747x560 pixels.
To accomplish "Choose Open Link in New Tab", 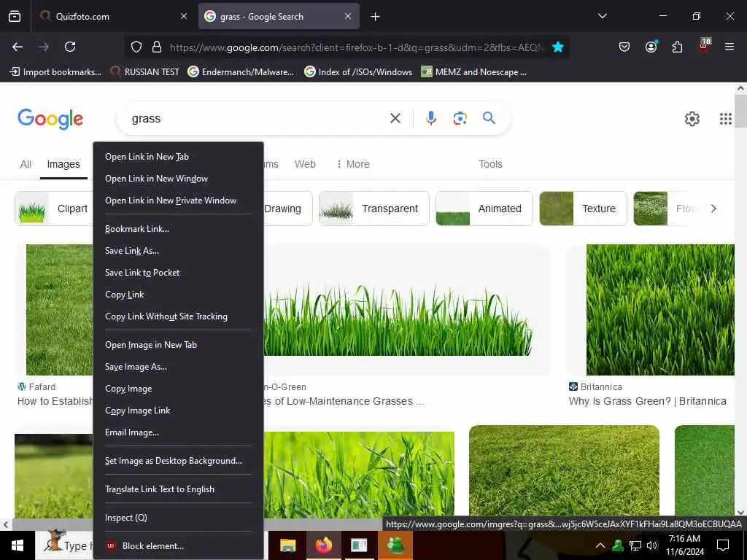I will coord(178,157).
